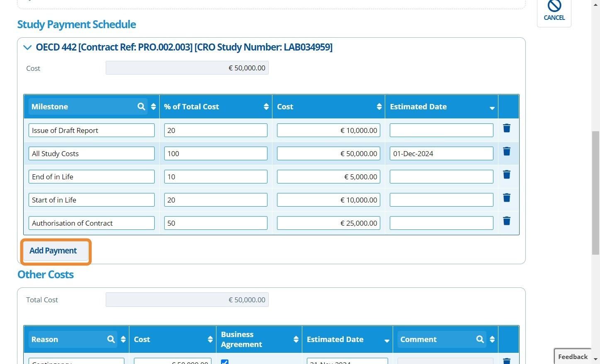Delete the Authorisation of Contract row
Image resolution: width=600 pixels, height=364 pixels.
506,221
